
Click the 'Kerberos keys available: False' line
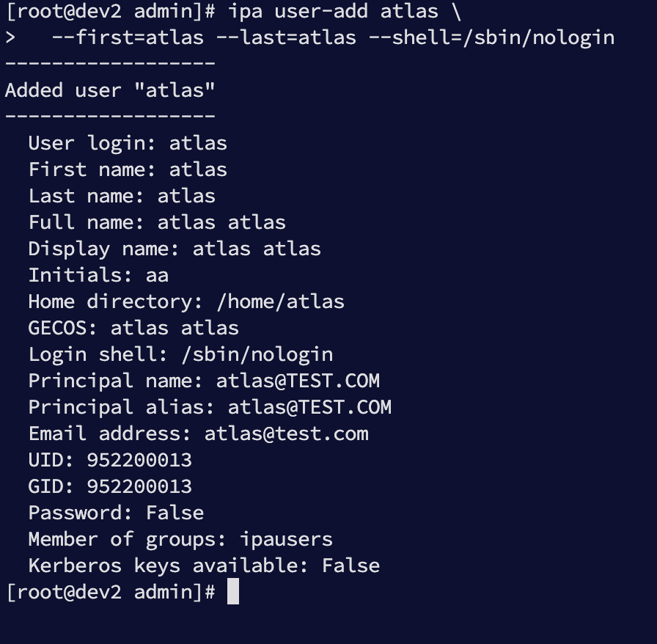tap(204, 566)
